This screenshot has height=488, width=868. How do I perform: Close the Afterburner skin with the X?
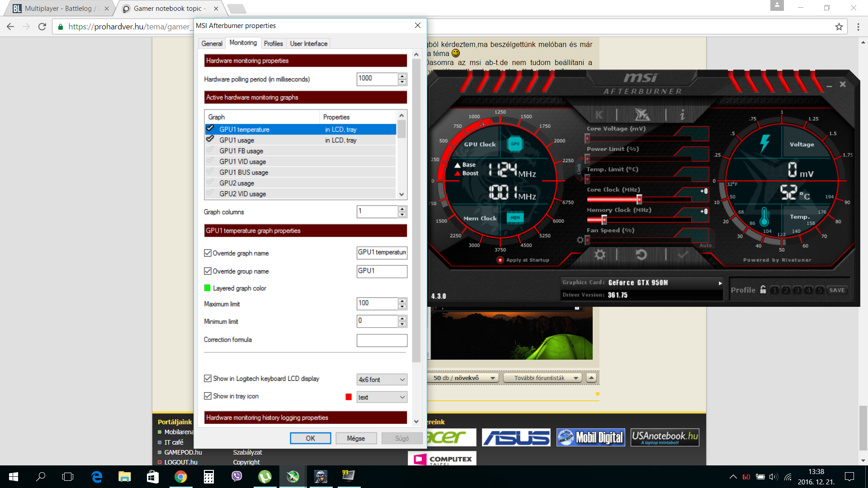843,84
